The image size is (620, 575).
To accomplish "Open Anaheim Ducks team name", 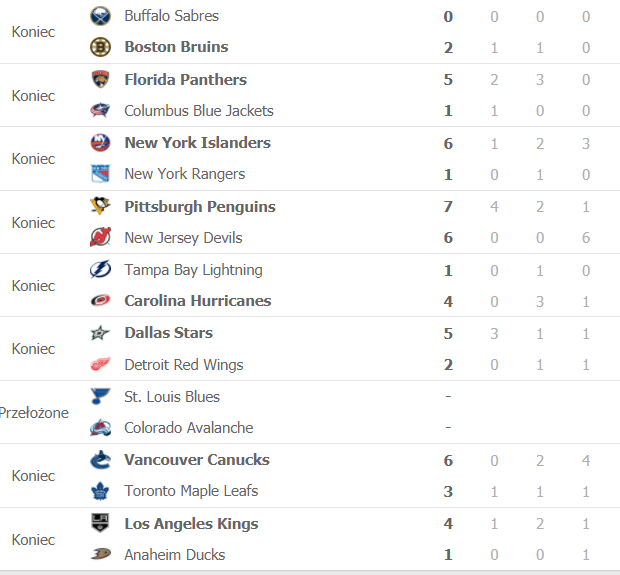I will (x=174, y=555).
